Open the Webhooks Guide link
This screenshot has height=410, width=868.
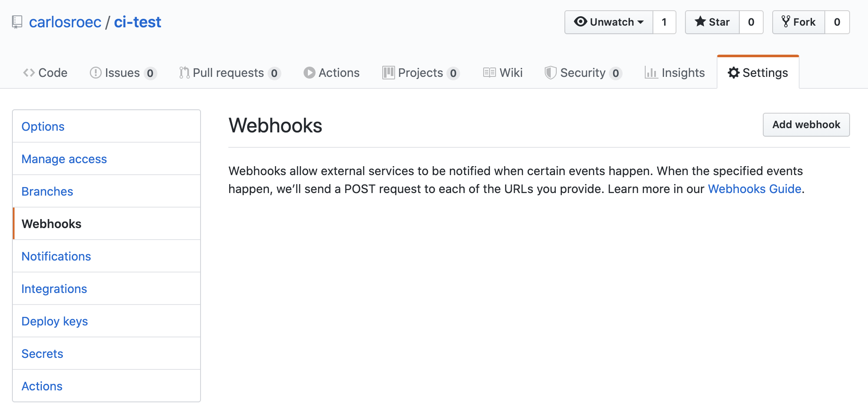click(x=755, y=189)
